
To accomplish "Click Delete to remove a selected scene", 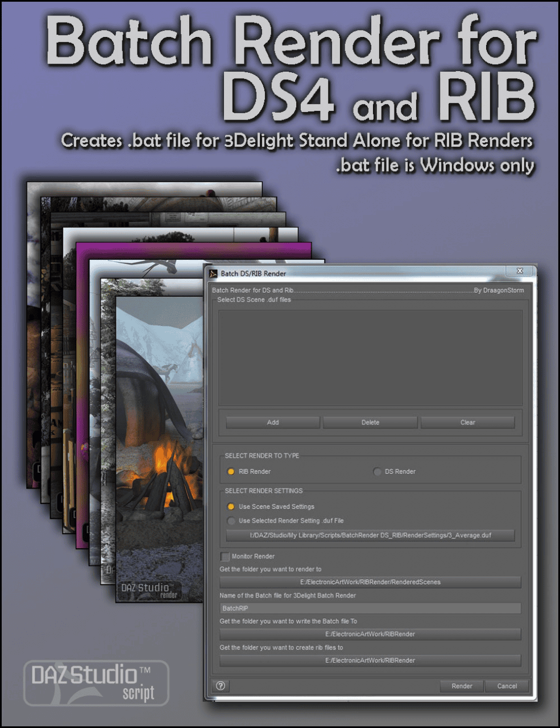I will [x=370, y=422].
